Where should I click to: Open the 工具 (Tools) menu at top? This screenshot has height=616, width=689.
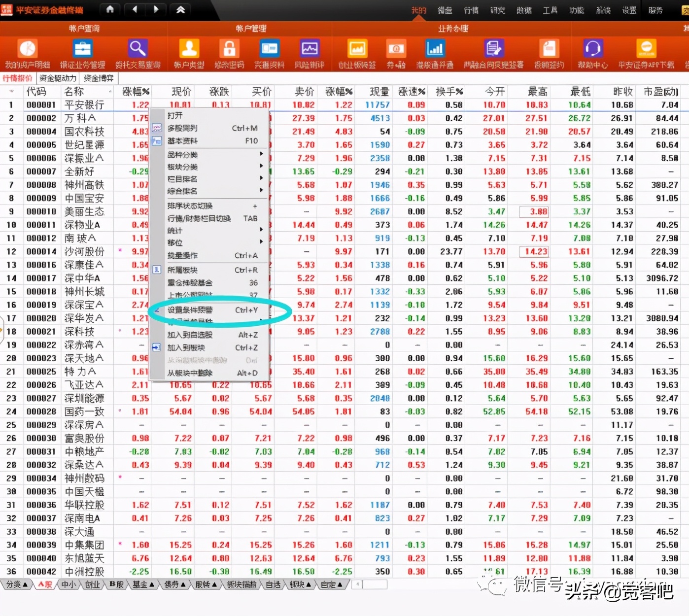[x=550, y=9]
